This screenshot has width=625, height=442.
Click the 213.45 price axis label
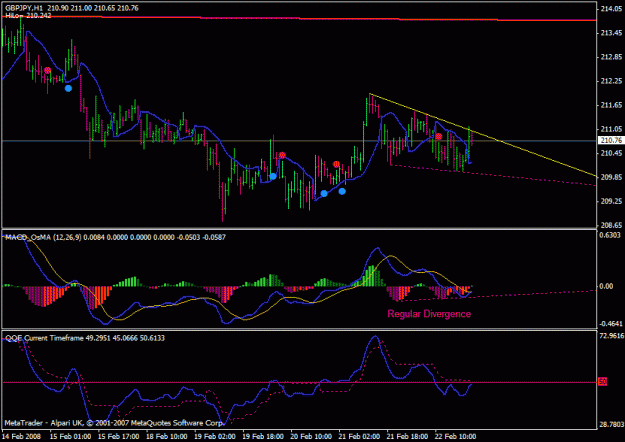[611, 33]
